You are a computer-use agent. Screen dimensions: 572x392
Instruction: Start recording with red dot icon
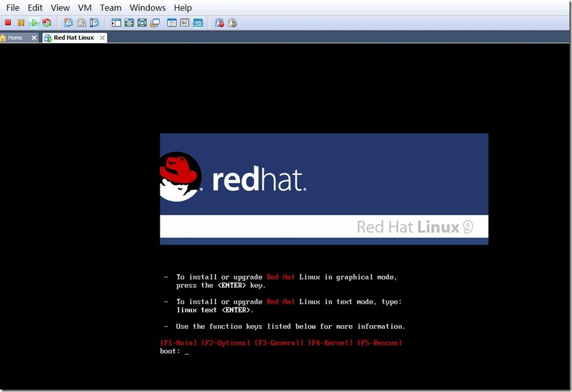click(220, 23)
